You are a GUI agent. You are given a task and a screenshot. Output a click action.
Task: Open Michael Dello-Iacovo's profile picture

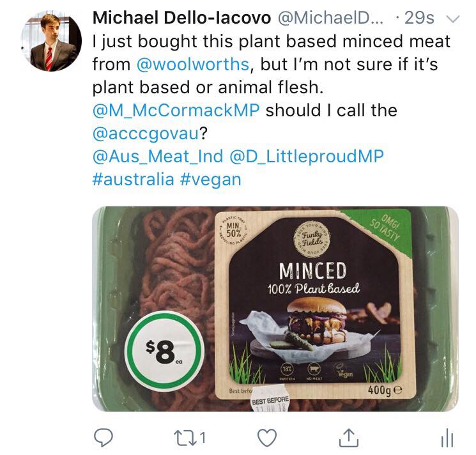pos(52,42)
